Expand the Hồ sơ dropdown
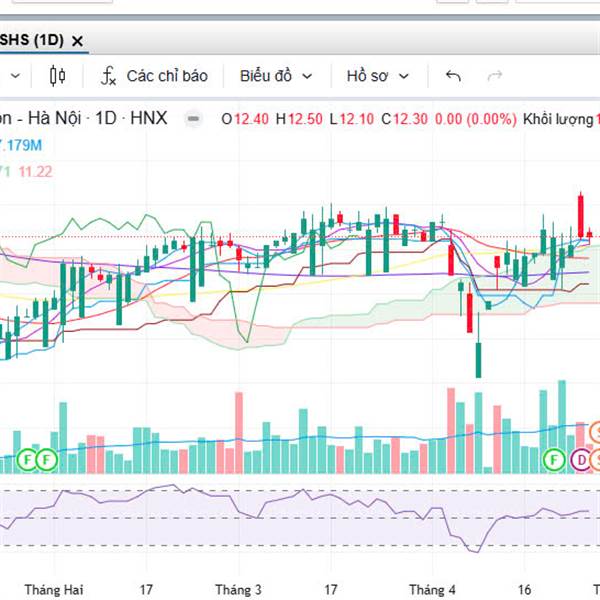 click(377, 76)
